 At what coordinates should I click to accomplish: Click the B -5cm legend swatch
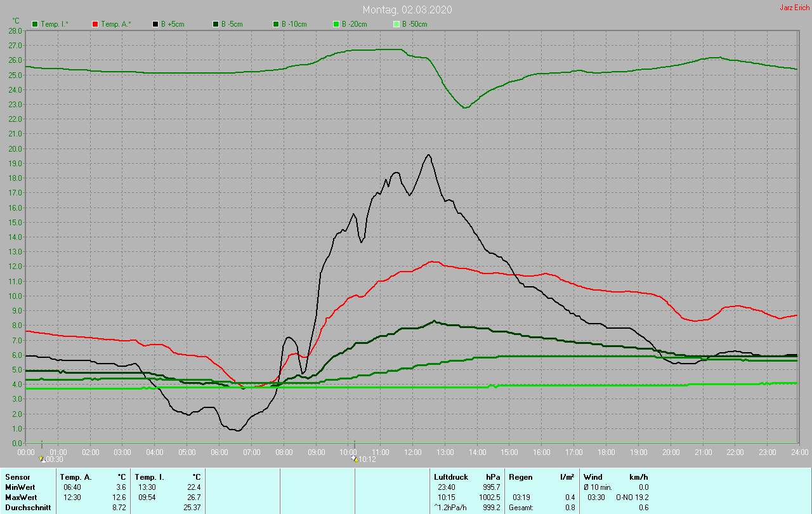[216, 24]
